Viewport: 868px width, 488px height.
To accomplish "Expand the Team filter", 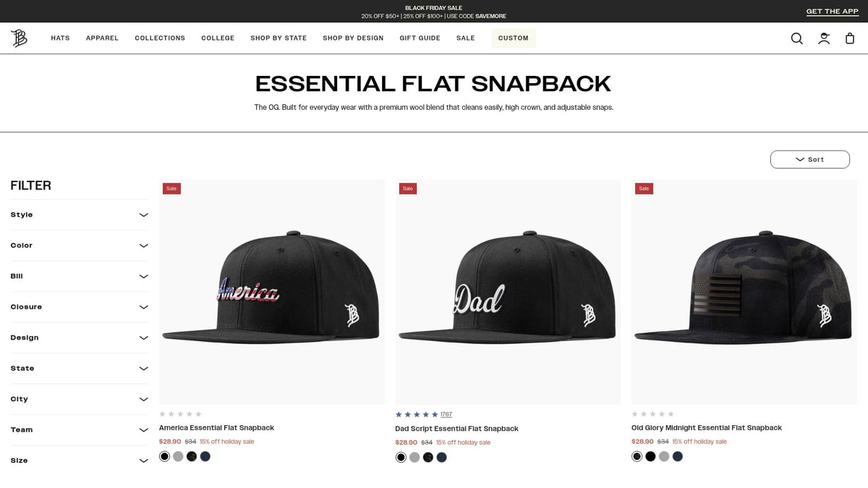I will click(x=79, y=429).
